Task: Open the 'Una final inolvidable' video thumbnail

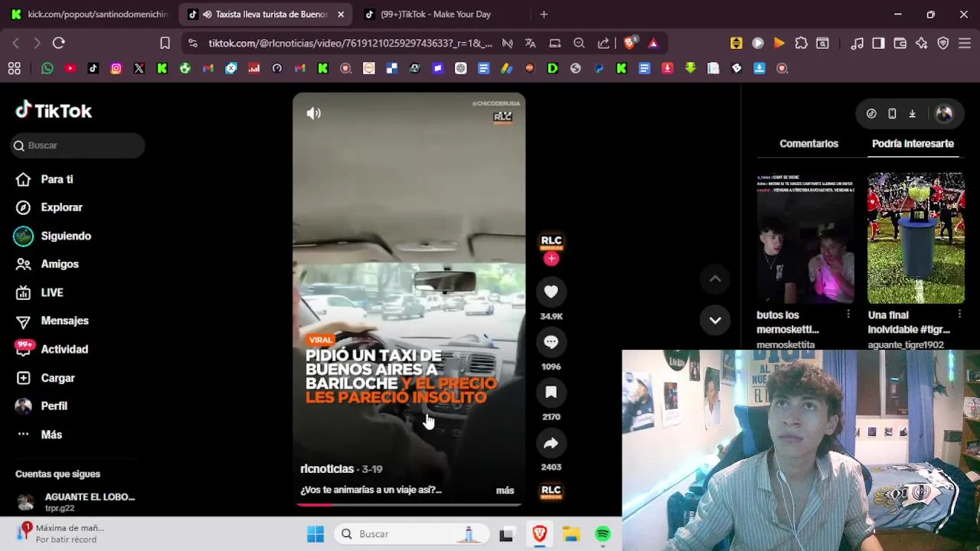Action: pos(916,238)
